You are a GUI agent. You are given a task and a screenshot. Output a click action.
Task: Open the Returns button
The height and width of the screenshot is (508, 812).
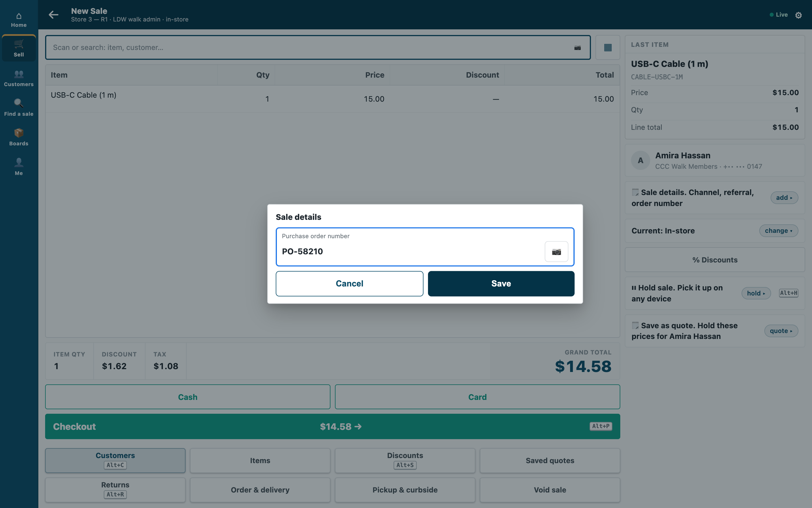115,490
